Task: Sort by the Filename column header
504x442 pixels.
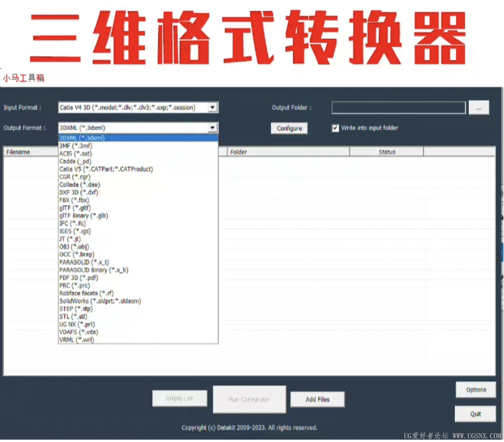Action: [31, 152]
